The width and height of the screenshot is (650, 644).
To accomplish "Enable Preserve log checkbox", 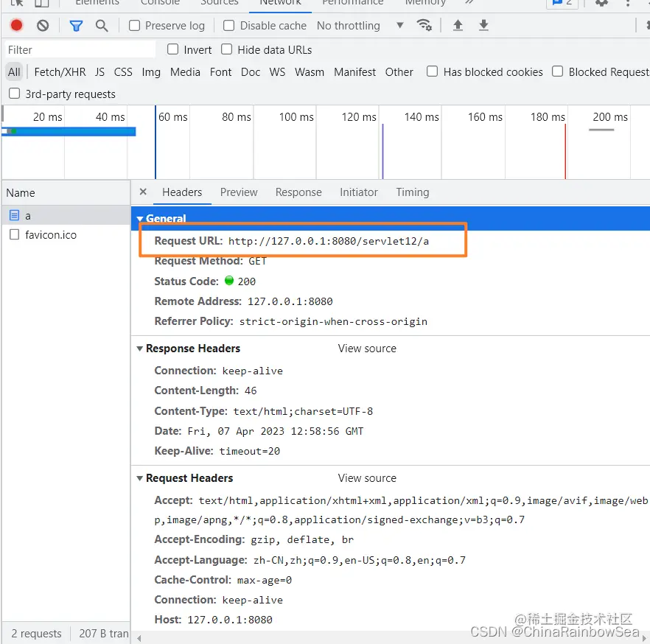I will coord(134,26).
